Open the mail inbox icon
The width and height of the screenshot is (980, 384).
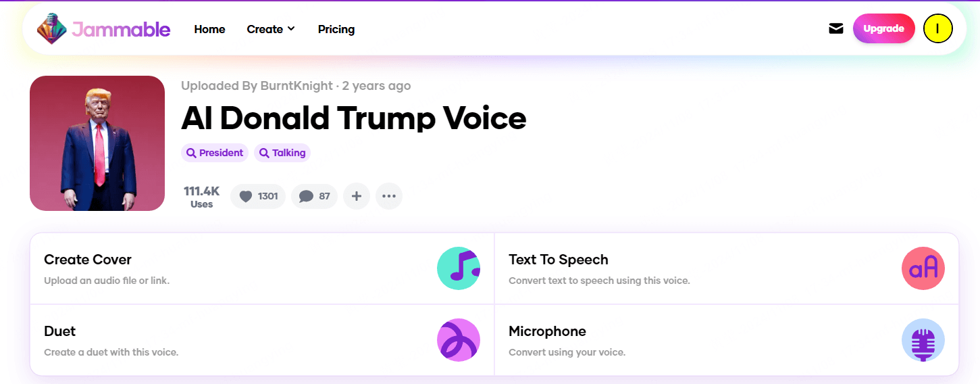(836, 28)
